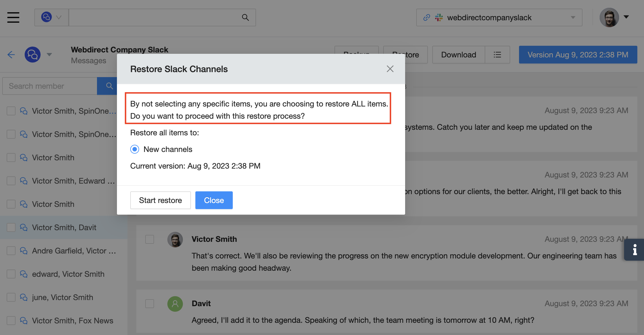Select the Victor Smith, Fox News conversation
The image size is (644, 335).
pos(72,321)
